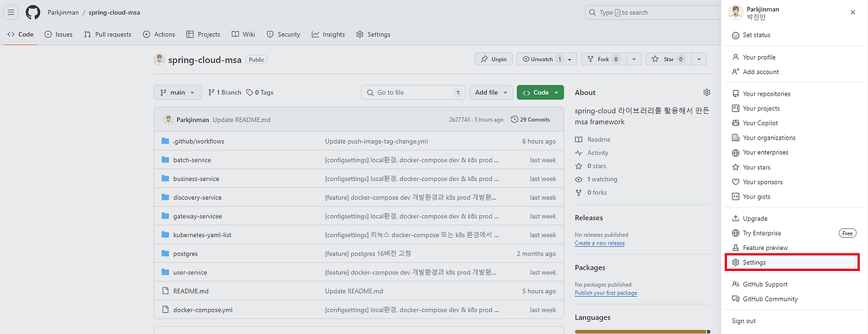Click the Fork button
Image resolution: width=868 pixels, height=334 pixels.
(603, 59)
